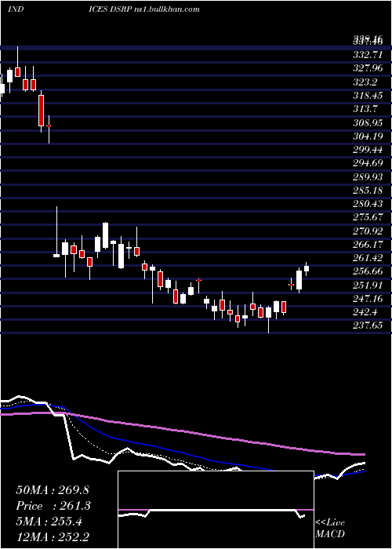Click the 318.45 price label
Viewport: 392px width, 549px height.
pyautogui.click(x=368, y=96)
